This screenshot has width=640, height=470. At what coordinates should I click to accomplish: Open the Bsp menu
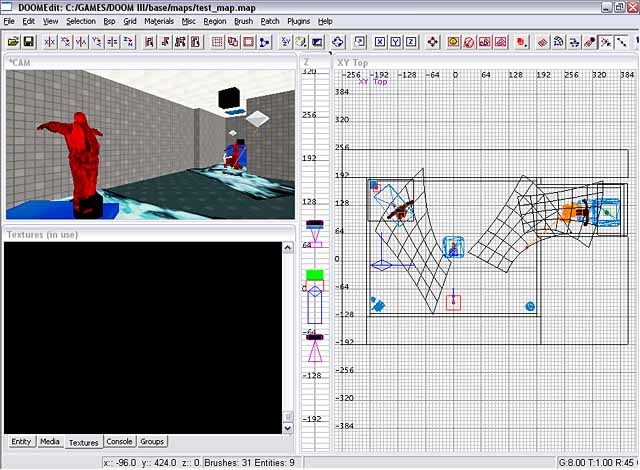pyautogui.click(x=109, y=21)
